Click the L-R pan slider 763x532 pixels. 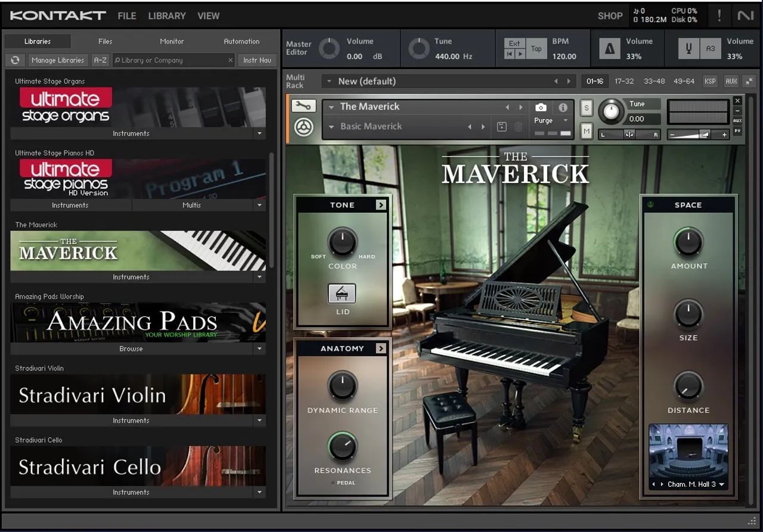tap(629, 135)
